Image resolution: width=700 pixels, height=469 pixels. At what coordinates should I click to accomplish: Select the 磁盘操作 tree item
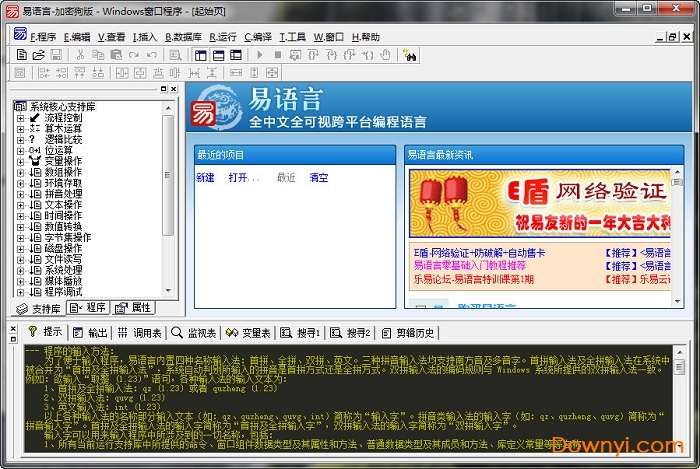click(62, 248)
